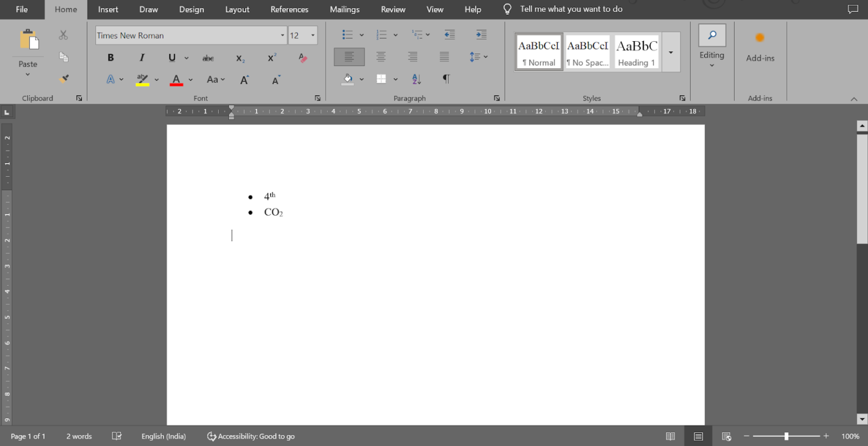
Task: Click the Decrease Indent icon
Action: [449, 35]
